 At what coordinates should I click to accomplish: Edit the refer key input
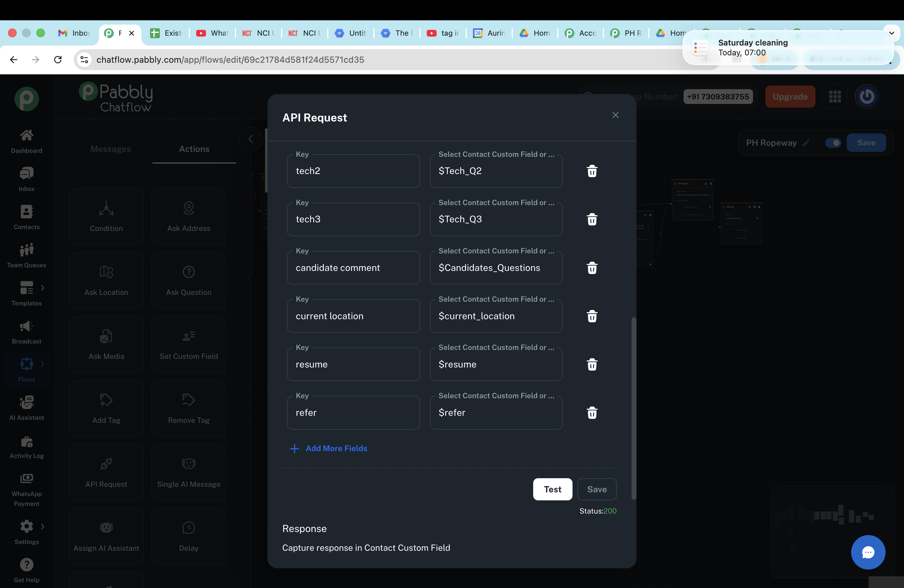pos(353,412)
